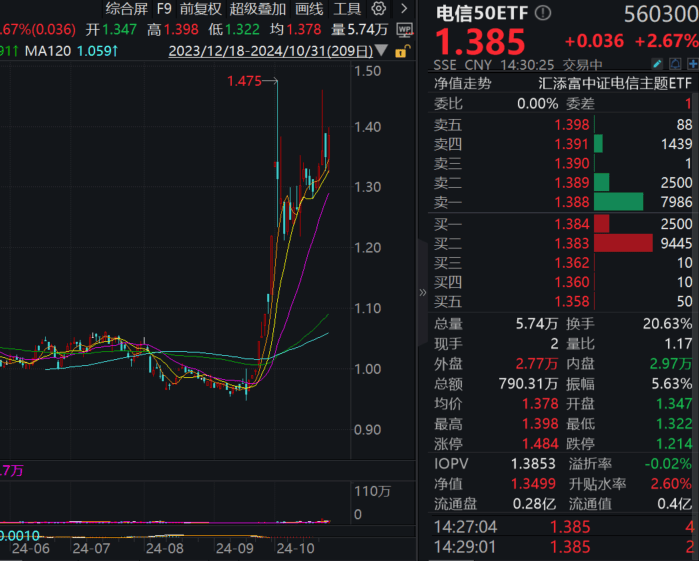Click the 14:27:04 trade tick row

pyautogui.click(x=564, y=527)
